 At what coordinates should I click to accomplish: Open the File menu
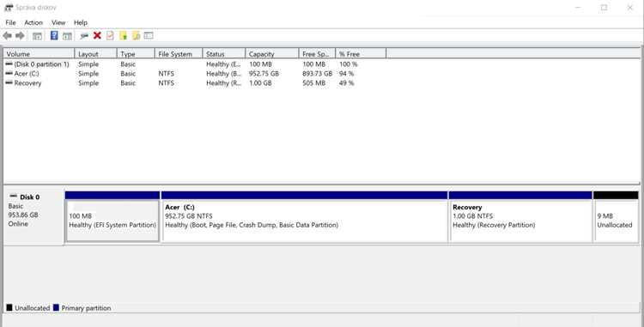pyautogui.click(x=10, y=22)
